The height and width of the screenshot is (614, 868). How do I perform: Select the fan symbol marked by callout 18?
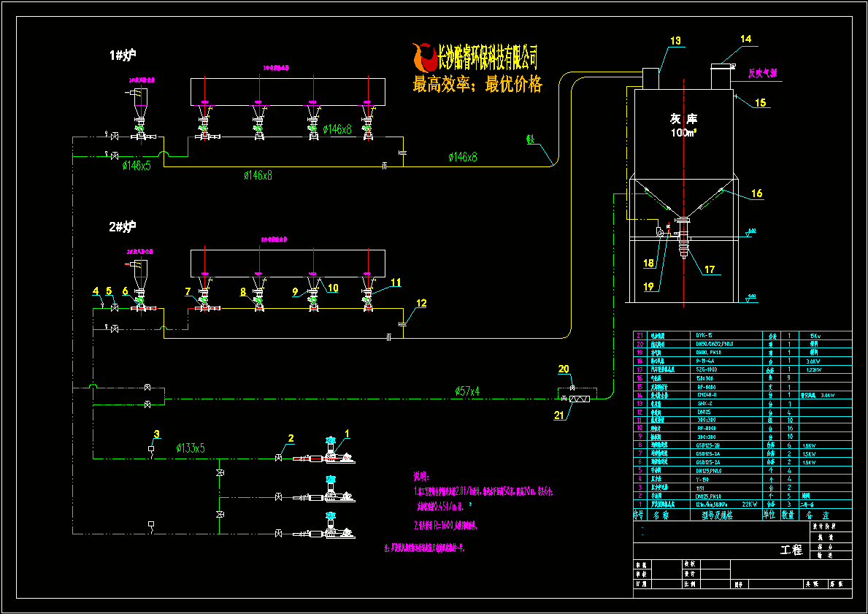(x=660, y=233)
